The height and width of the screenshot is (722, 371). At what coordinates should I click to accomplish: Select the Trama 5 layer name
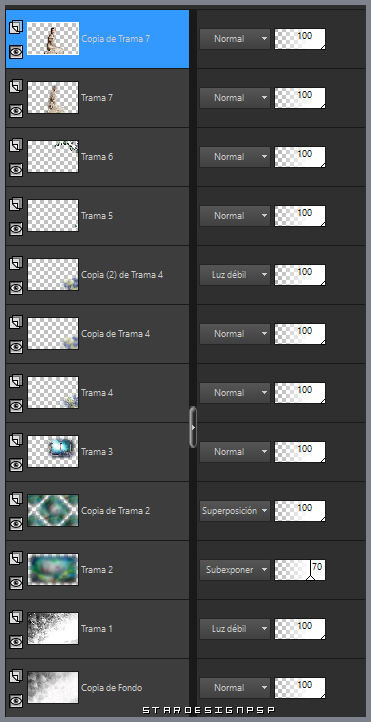tap(97, 215)
